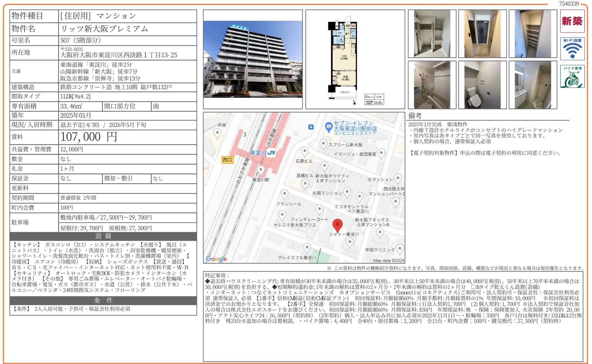Click the 107,000 円 rent amount
The height and width of the screenshot is (364, 592).
click(89, 137)
